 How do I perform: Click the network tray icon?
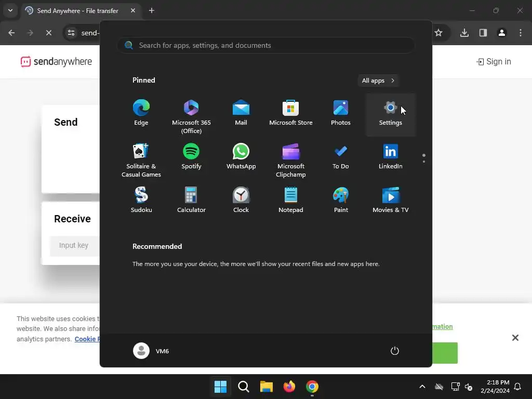[x=455, y=387]
